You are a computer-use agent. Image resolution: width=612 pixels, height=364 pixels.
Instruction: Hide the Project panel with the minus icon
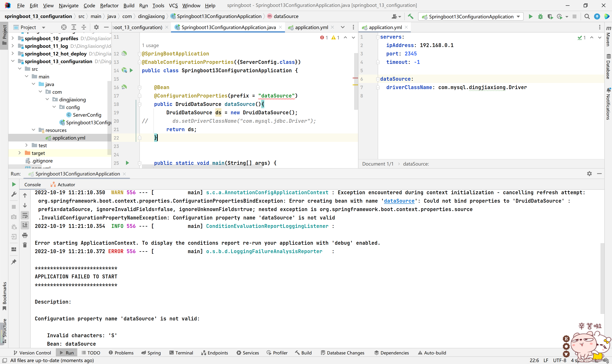point(106,27)
